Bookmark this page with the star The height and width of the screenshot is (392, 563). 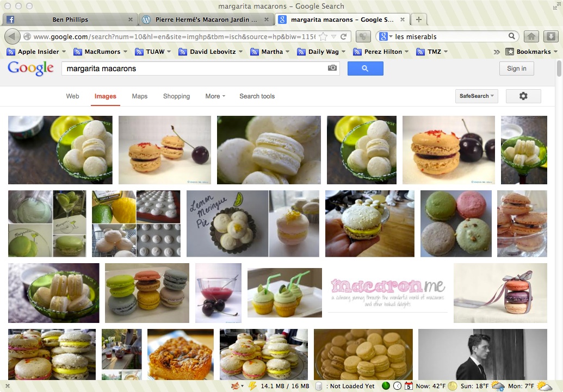[x=323, y=36]
